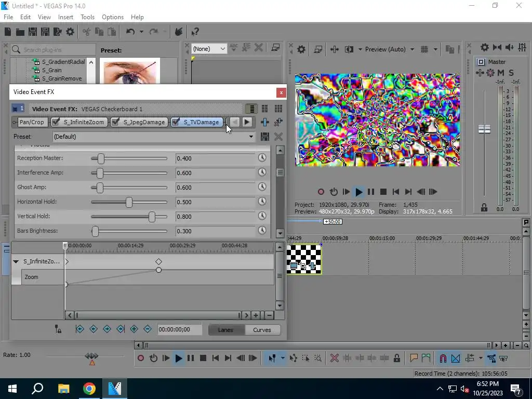Click the Remove Selected Plug-in icon
532x399 pixels.
pyautogui.click(x=278, y=122)
